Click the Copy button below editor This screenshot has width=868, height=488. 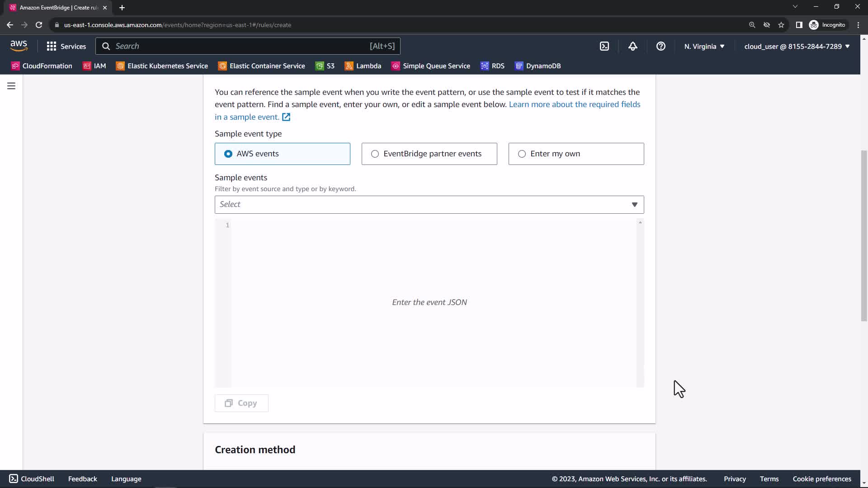coord(241,403)
